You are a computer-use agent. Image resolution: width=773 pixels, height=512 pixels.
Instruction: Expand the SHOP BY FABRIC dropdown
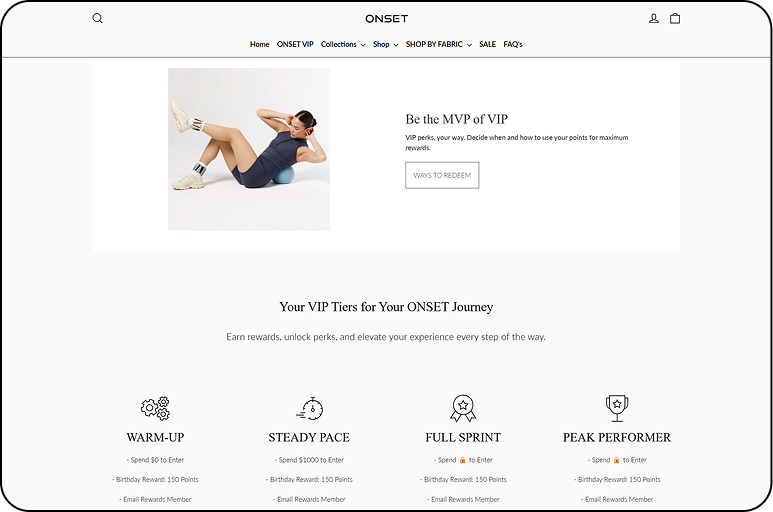tap(439, 44)
